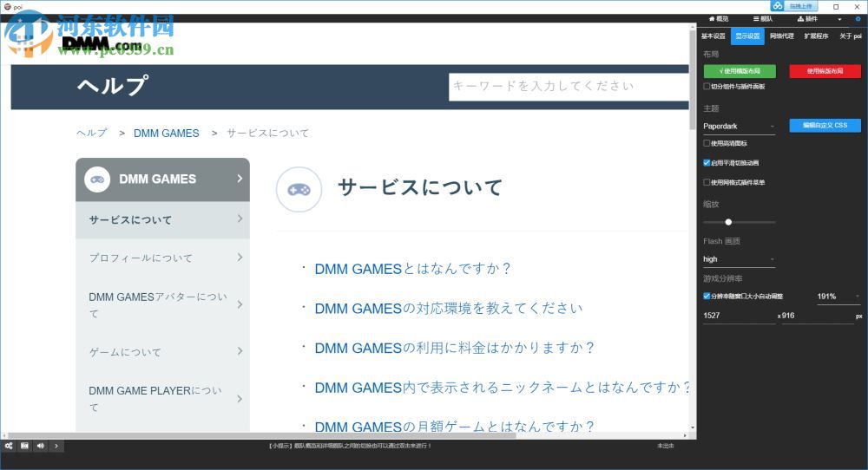Switch to 基本设置 settings tab
868x470 pixels.
pyautogui.click(x=713, y=36)
